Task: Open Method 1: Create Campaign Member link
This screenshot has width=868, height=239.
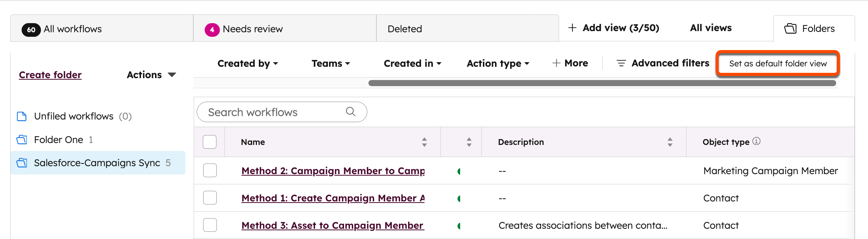Action: coord(333,198)
